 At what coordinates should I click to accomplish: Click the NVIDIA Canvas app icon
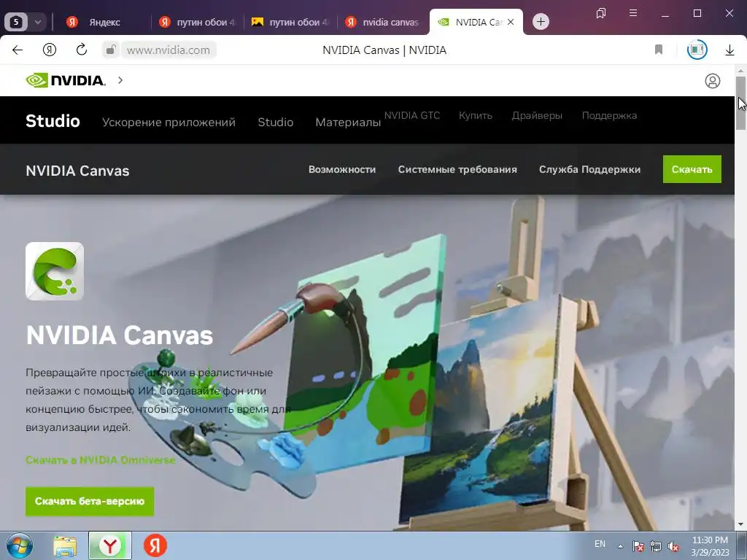pos(55,271)
